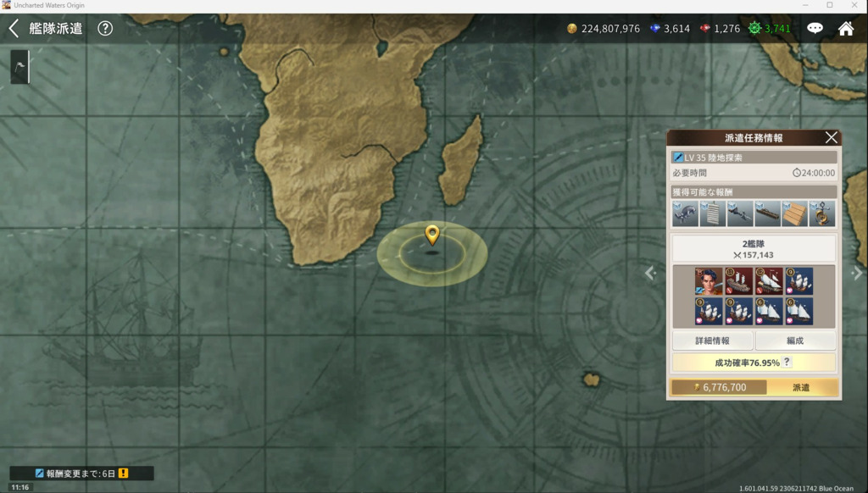Click the blue icon before 報酬変更まで

coord(39,474)
